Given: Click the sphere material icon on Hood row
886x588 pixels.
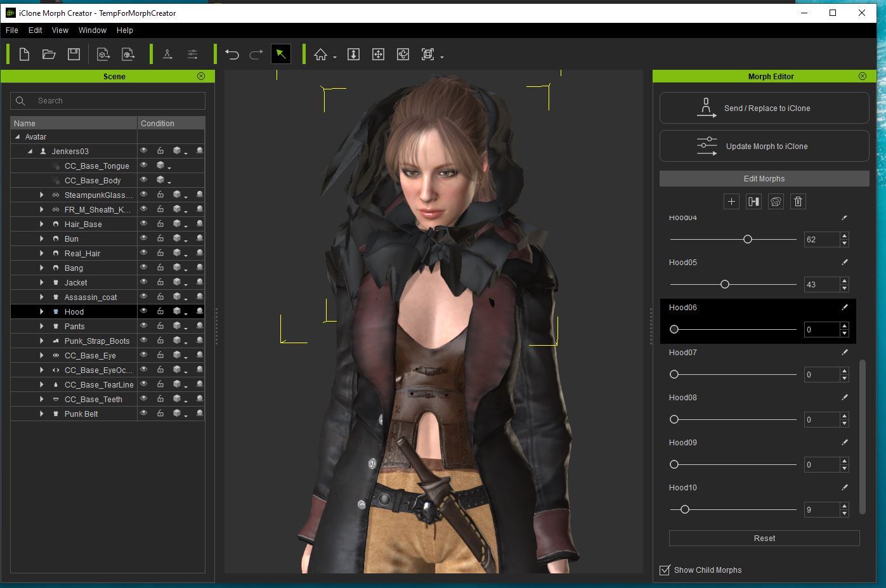Looking at the screenshot, I should point(200,311).
